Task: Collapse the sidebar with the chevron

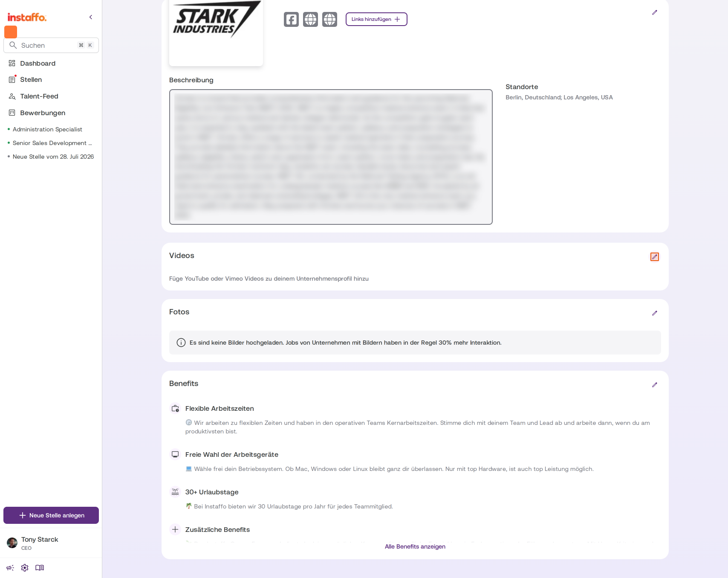Action: (x=91, y=17)
